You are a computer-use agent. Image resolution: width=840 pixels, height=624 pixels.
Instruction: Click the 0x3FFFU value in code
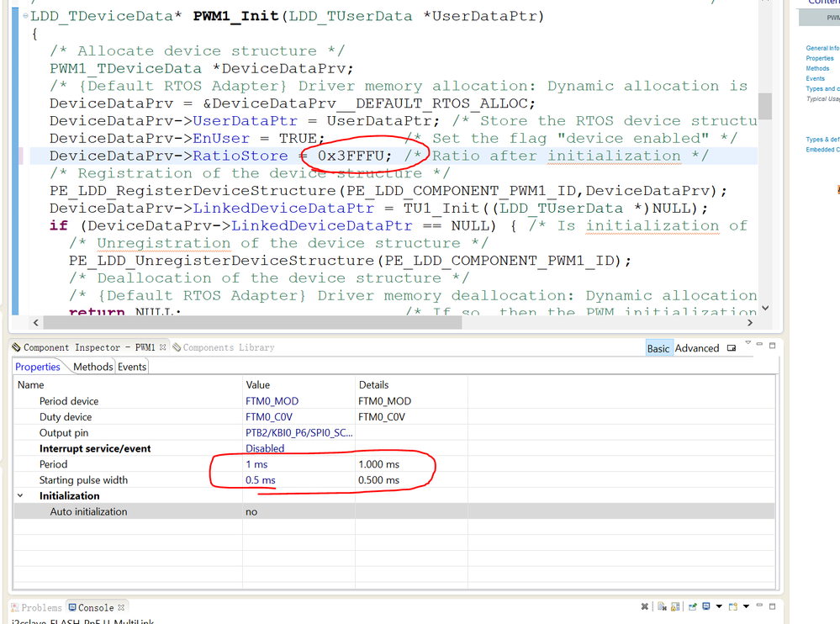pyautogui.click(x=351, y=156)
